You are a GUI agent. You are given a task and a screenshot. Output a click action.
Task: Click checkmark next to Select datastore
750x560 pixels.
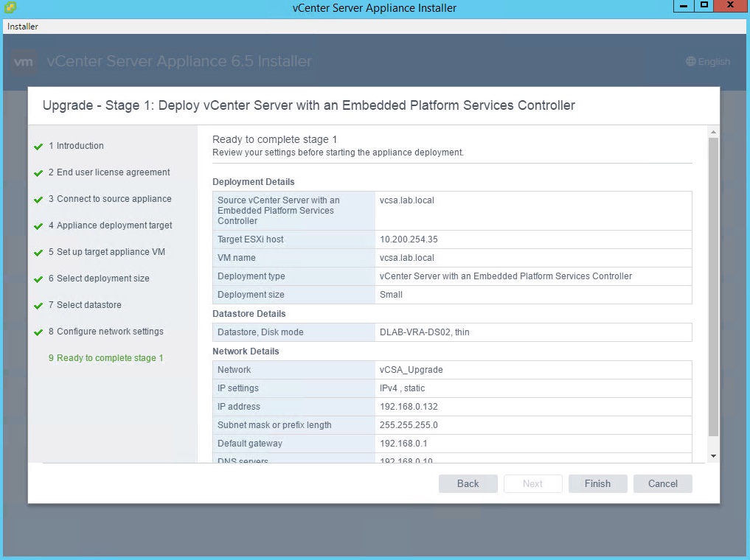point(38,306)
